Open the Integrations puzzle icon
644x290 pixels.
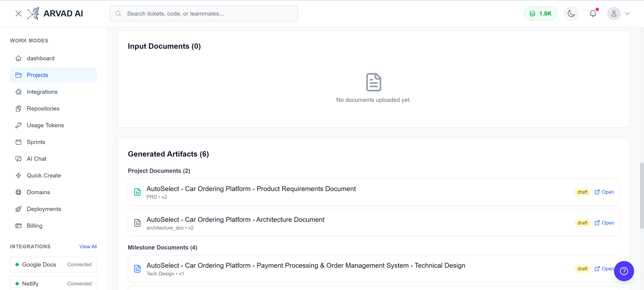[x=18, y=92]
